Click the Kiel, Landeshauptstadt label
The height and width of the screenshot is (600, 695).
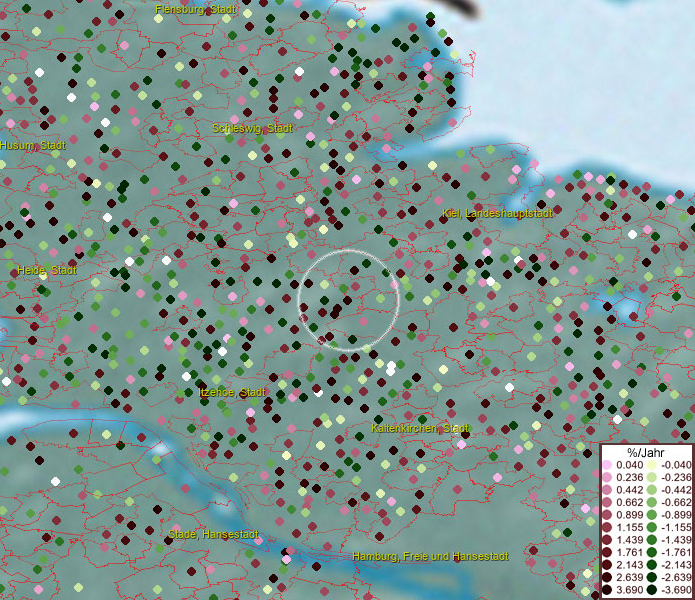(497, 214)
